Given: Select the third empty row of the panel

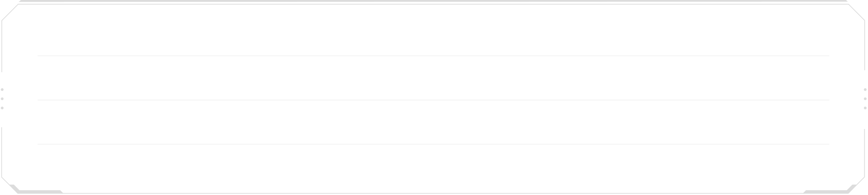Looking at the screenshot, I should point(433,122).
